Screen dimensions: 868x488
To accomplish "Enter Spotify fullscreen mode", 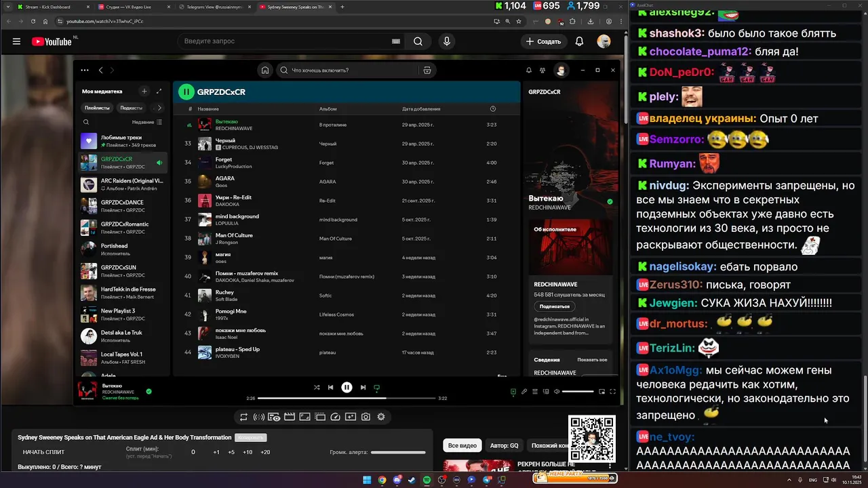I will [x=612, y=391].
